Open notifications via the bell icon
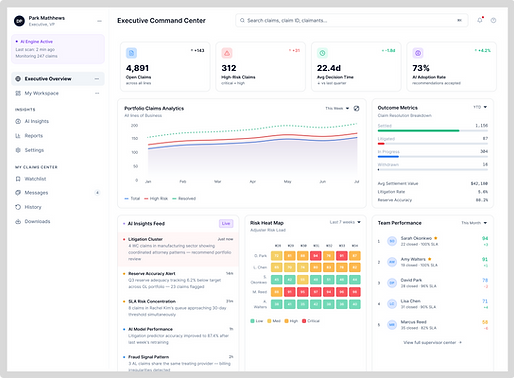The height and width of the screenshot is (378, 514). [x=480, y=20]
